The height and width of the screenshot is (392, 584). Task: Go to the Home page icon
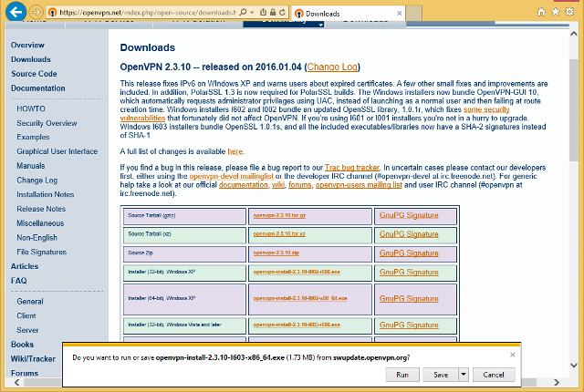pos(541,12)
